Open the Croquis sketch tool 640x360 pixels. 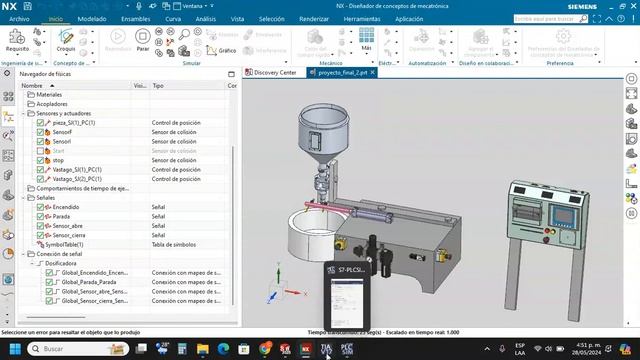click(x=66, y=40)
